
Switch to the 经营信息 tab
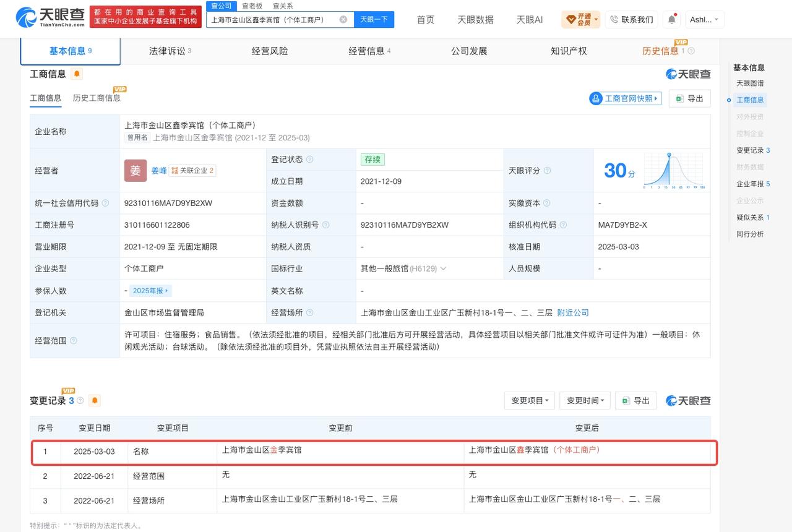pos(369,51)
